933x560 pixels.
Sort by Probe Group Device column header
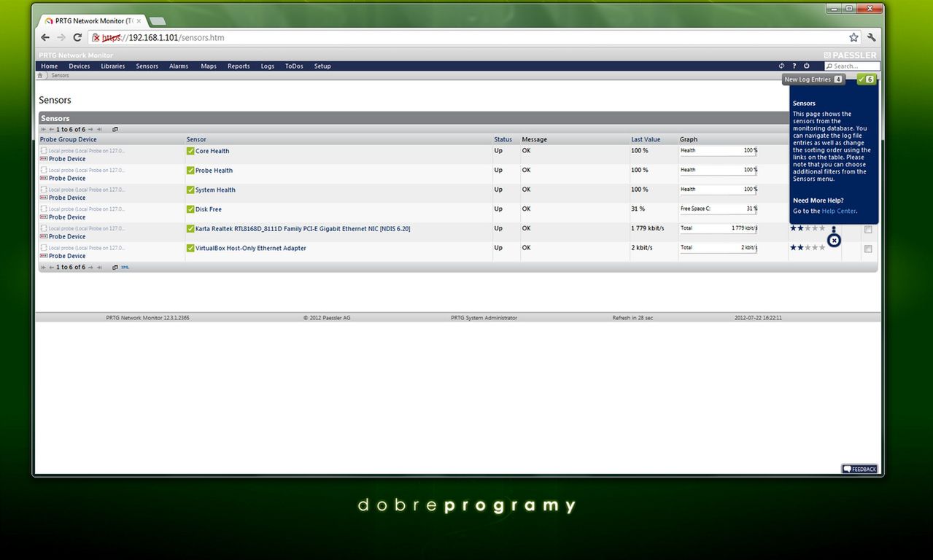point(68,139)
